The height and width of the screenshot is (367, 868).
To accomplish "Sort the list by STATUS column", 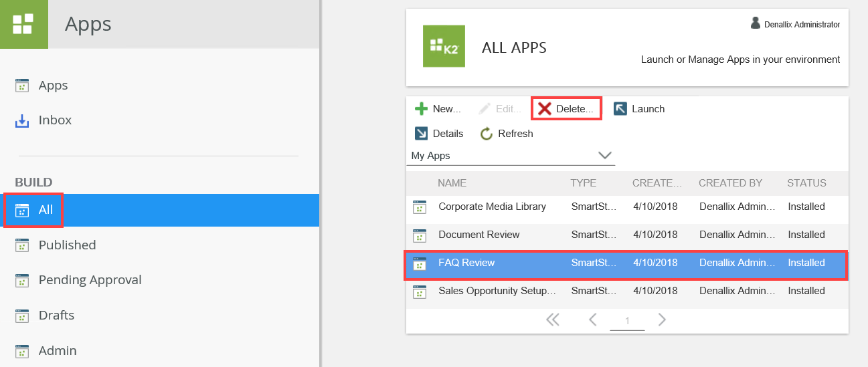I will 806,183.
